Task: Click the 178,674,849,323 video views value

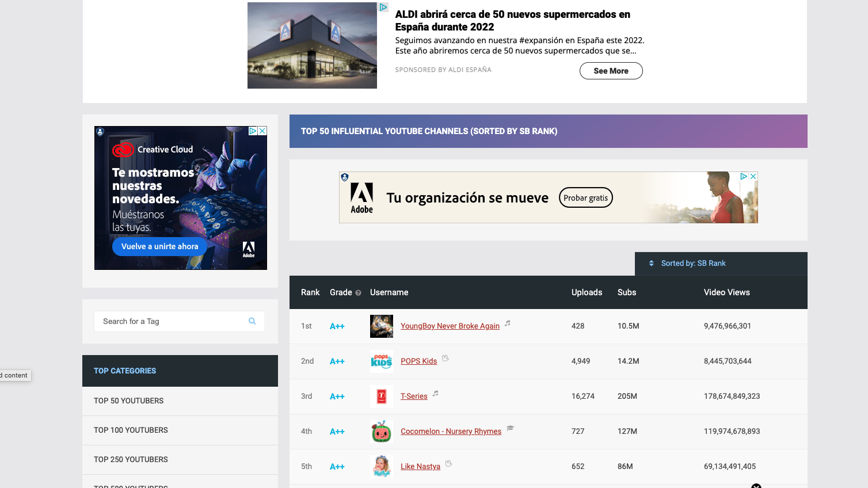Action: coord(732,396)
